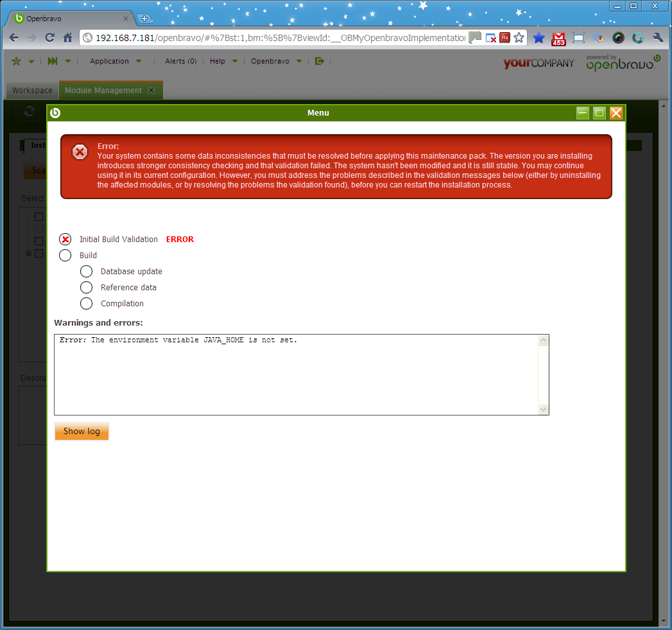This screenshot has width=672, height=630.
Task: Click the yourCOMPANY logo
Action: 538,63
